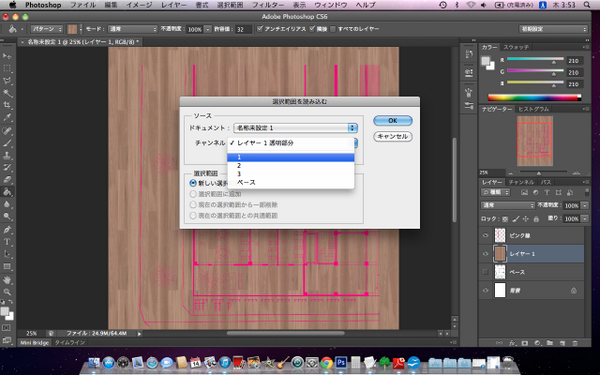Screen dimensions: 600x375
Task: Switch to the スウォッチ tab
Action: [x=516, y=47]
